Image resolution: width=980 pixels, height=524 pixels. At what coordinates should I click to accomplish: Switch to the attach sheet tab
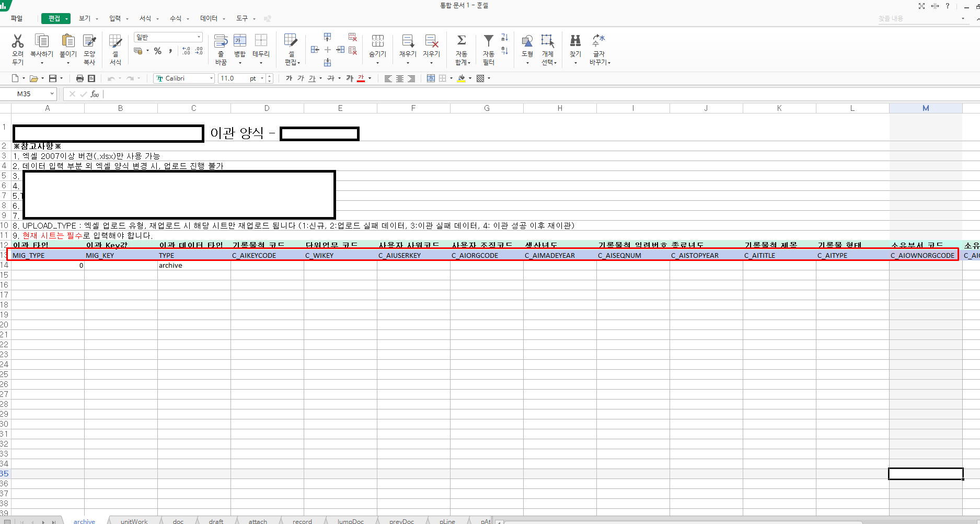tap(258, 521)
